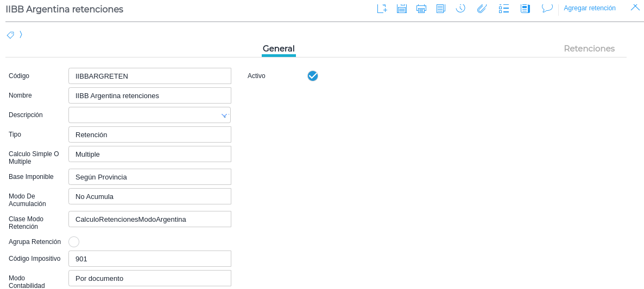This screenshot has height=289, width=644.
Task: Click the new record icon
Action: 382,8
